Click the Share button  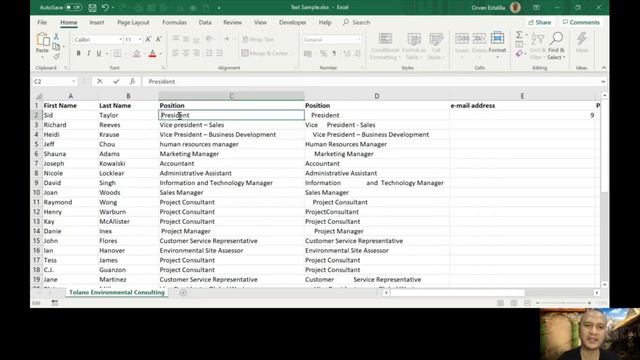540,22
